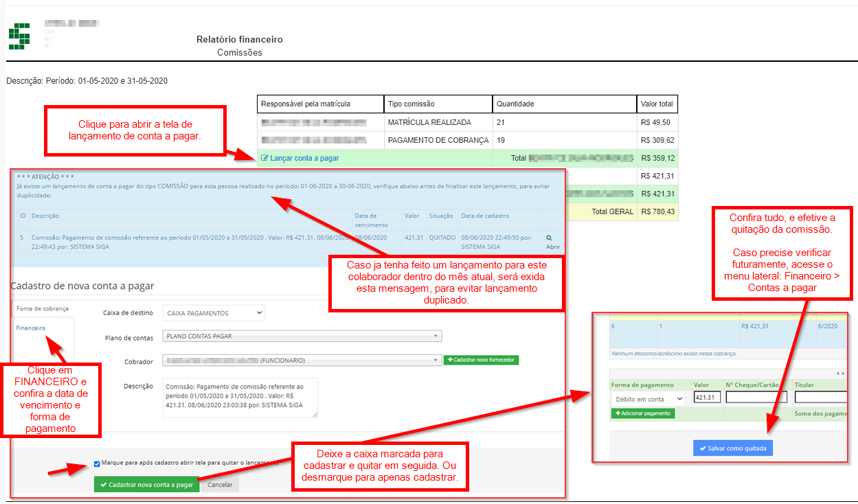
Task: Click the Valor field showing 421.31
Action: click(x=707, y=398)
